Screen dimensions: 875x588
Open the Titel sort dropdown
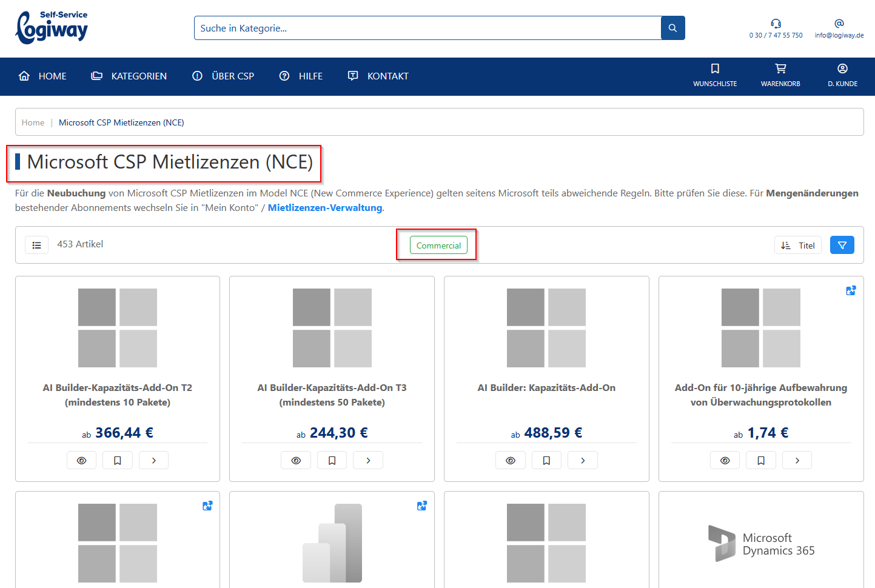pyautogui.click(x=797, y=246)
